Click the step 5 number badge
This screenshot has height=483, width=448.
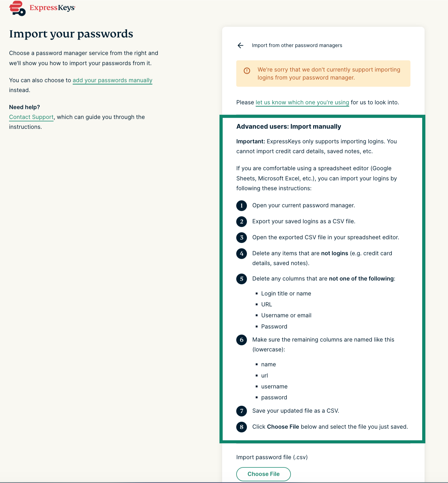[x=242, y=279]
